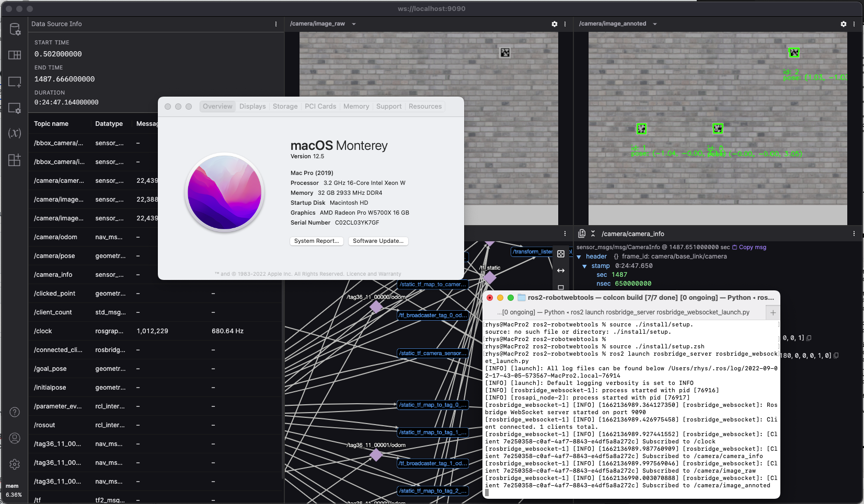Screen dimensions: 864x504
Task: Click the folder icon in Terminal title bar
Action: [x=522, y=297]
